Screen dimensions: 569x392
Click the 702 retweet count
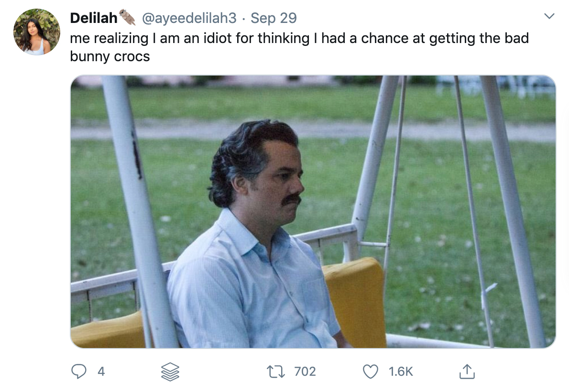[305, 371]
